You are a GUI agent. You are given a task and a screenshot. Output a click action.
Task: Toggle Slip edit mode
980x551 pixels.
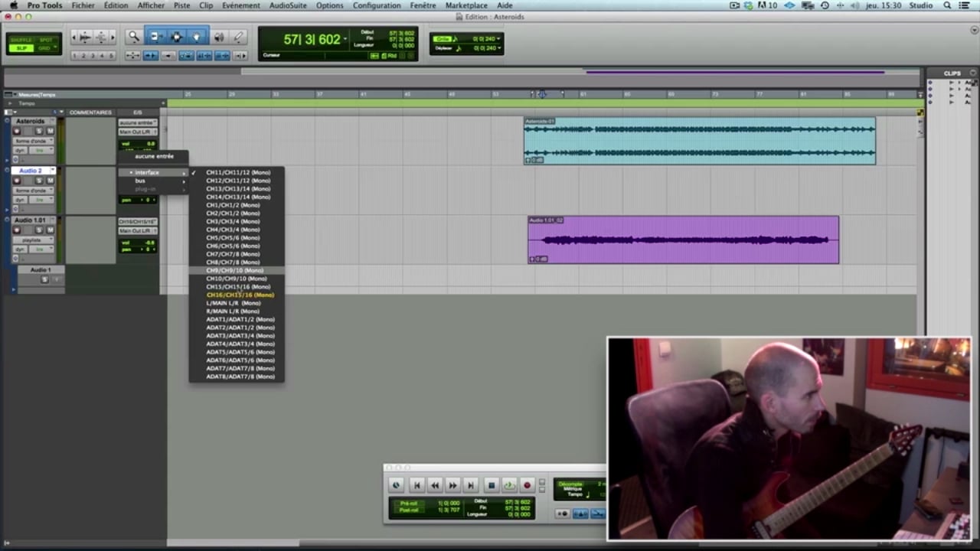click(x=21, y=48)
